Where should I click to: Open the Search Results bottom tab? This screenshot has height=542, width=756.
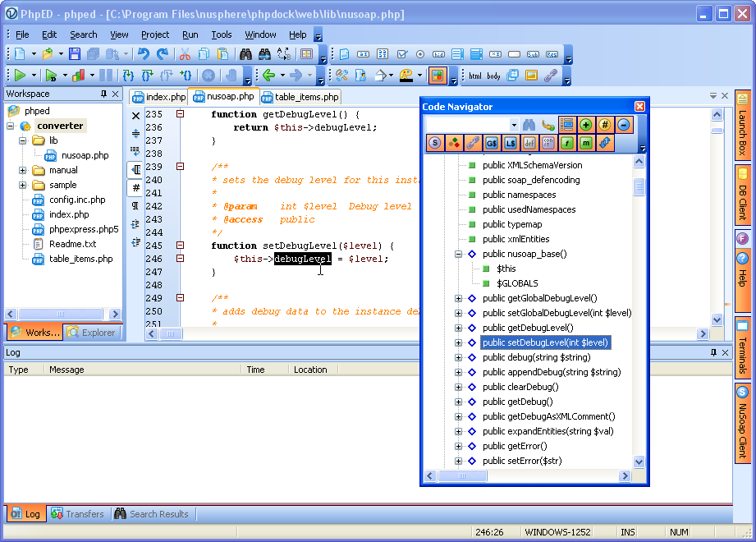(x=152, y=514)
